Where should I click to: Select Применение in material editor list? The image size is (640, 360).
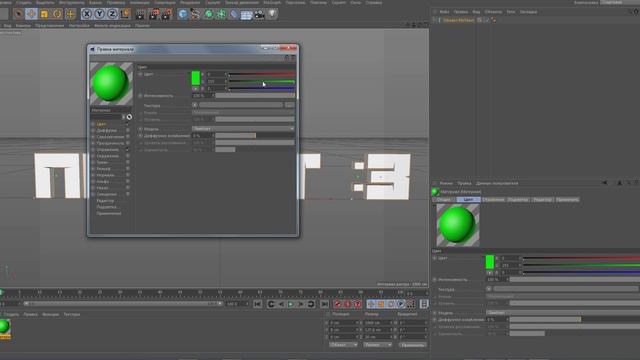pyautogui.click(x=109, y=213)
